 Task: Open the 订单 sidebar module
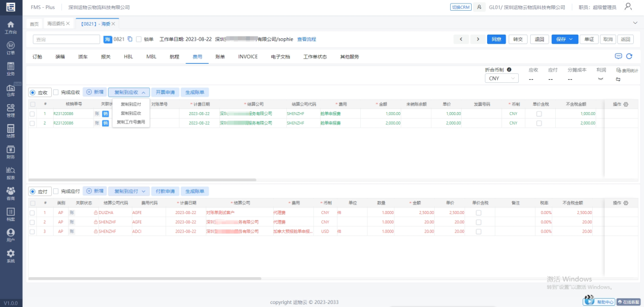pos(11,48)
